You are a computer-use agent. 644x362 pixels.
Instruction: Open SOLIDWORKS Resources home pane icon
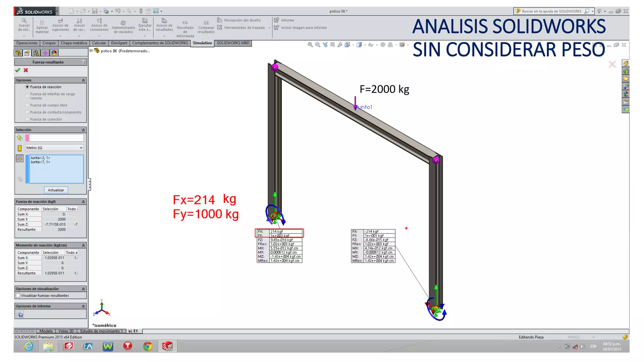tap(626, 63)
